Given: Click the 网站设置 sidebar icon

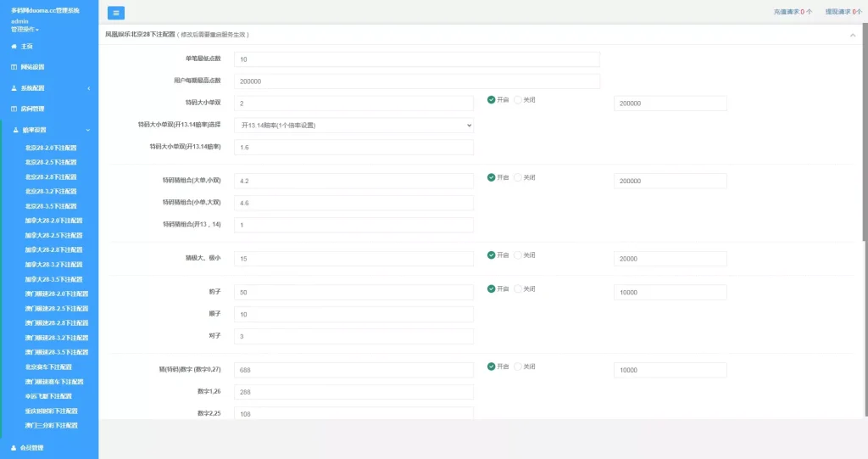Looking at the screenshot, I should [14, 67].
